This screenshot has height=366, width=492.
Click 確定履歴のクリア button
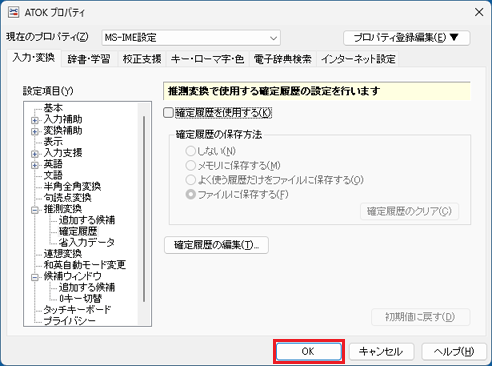coord(409,211)
